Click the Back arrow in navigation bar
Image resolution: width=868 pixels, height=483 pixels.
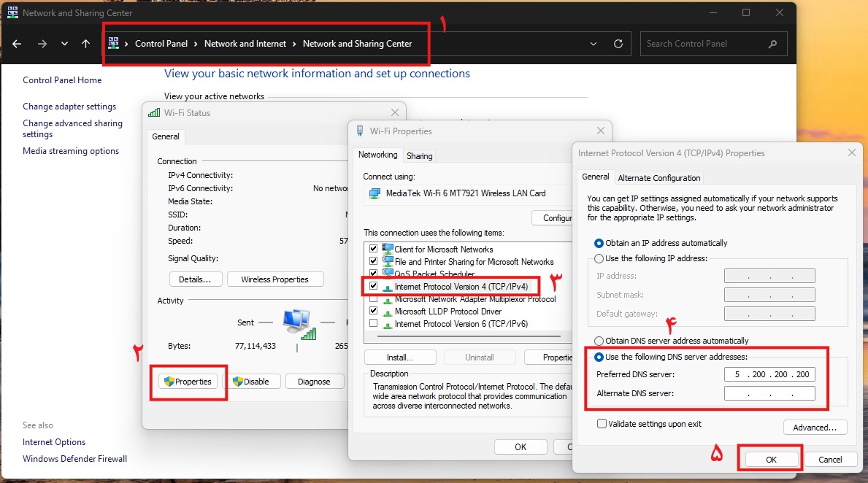pyautogui.click(x=17, y=44)
